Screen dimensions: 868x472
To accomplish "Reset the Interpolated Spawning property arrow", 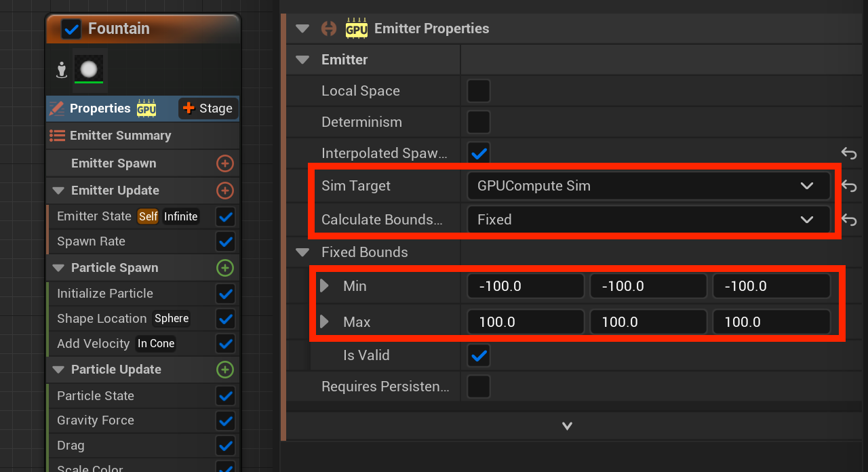I will [x=849, y=153].
